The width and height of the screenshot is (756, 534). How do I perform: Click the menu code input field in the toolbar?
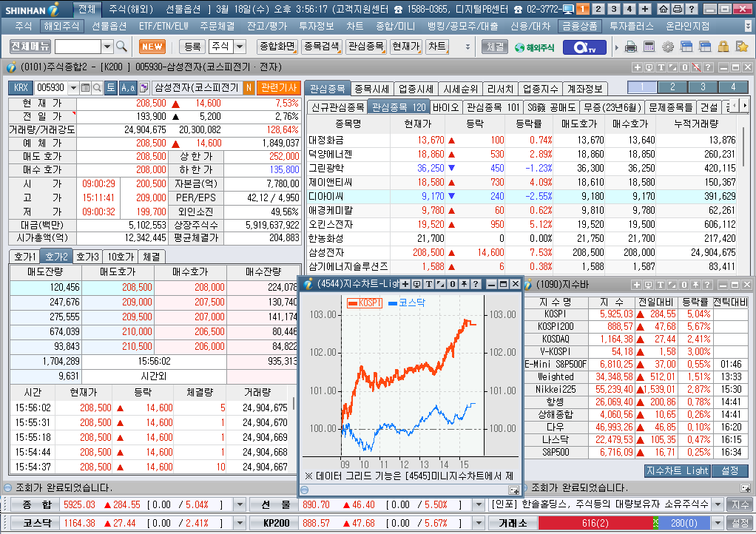[78, 47]
